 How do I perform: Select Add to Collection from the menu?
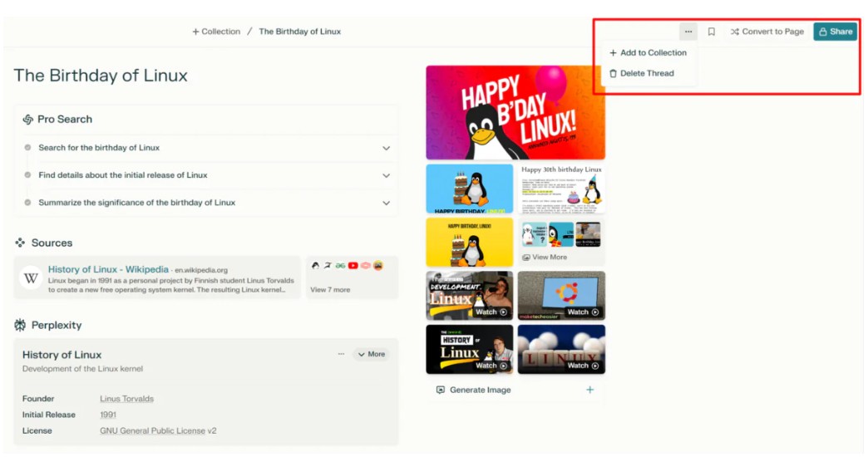coord(648,52)
